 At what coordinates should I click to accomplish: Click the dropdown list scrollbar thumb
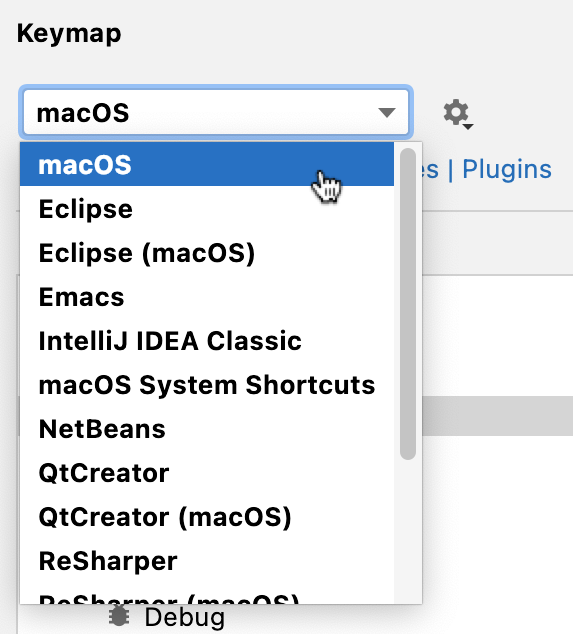(x=408, y=304)
